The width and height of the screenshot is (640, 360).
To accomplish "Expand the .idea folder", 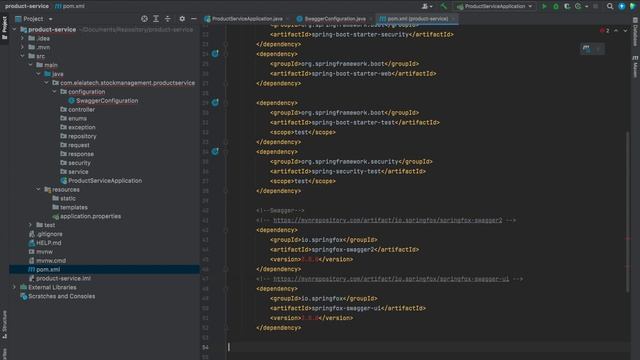I will [22, 38].
